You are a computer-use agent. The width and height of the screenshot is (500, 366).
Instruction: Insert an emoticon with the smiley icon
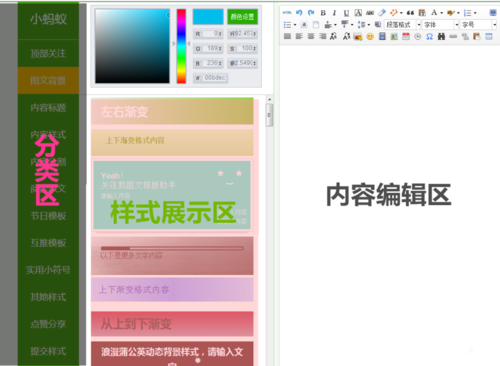(370, 37)
